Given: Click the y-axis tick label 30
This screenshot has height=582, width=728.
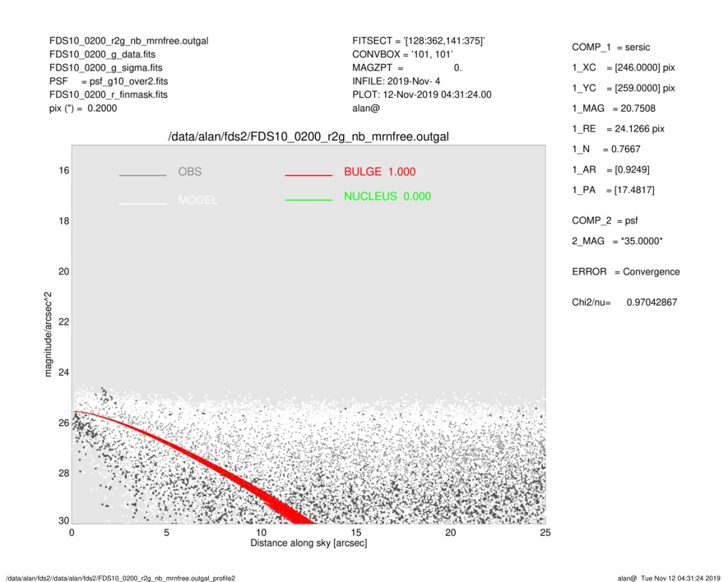Looking at the screenshot, I should click(x=63, y=520).
